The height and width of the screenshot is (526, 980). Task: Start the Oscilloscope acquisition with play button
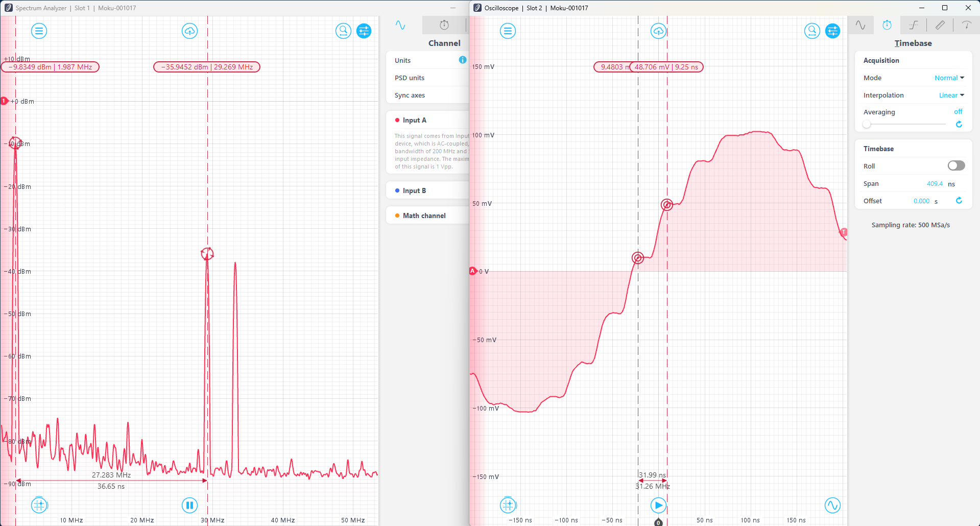[658, 505]
